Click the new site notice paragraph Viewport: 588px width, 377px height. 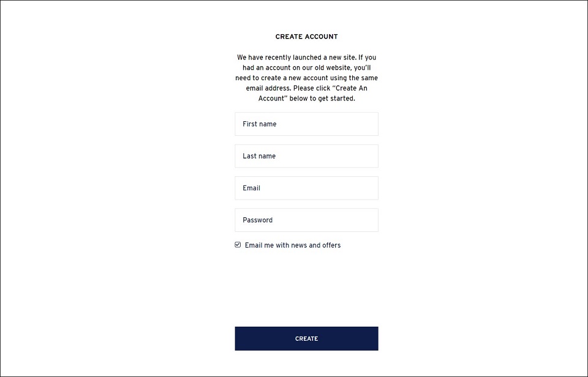306,78
